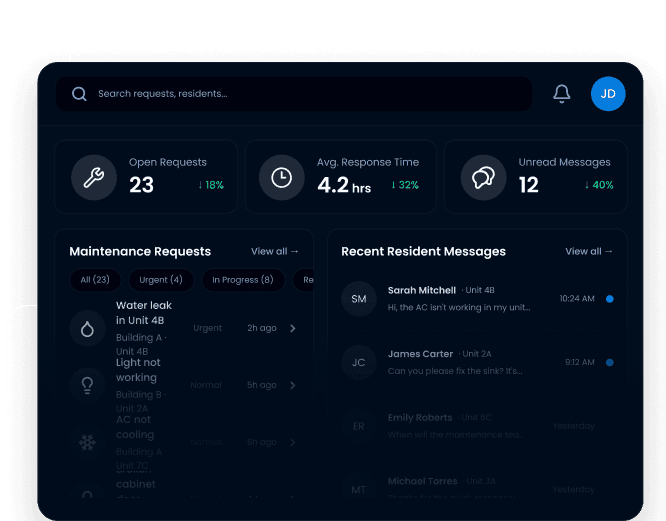Click the light bulb icon for Light not working
This screenshot has height=521, width=666.
click(x=87, y=385)
